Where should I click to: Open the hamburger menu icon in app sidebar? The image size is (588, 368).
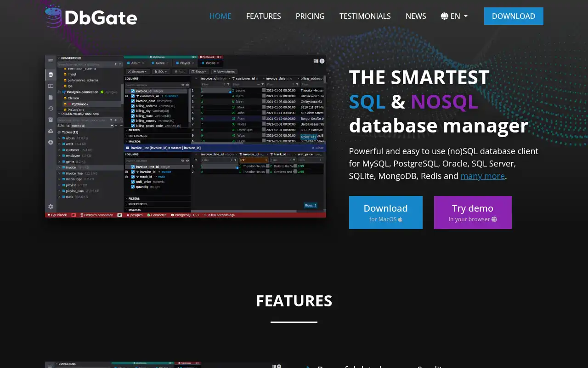pyautogui.click(x=51, y=61)
